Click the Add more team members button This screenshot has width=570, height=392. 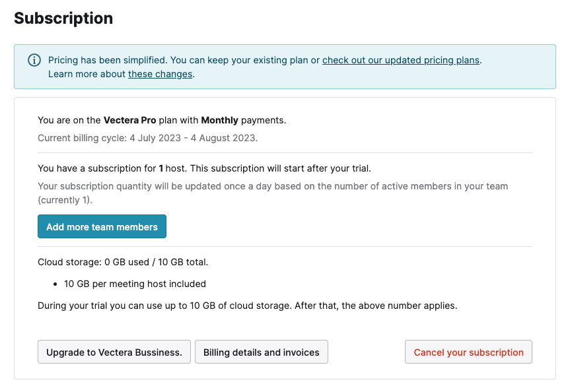pos(102,227)
